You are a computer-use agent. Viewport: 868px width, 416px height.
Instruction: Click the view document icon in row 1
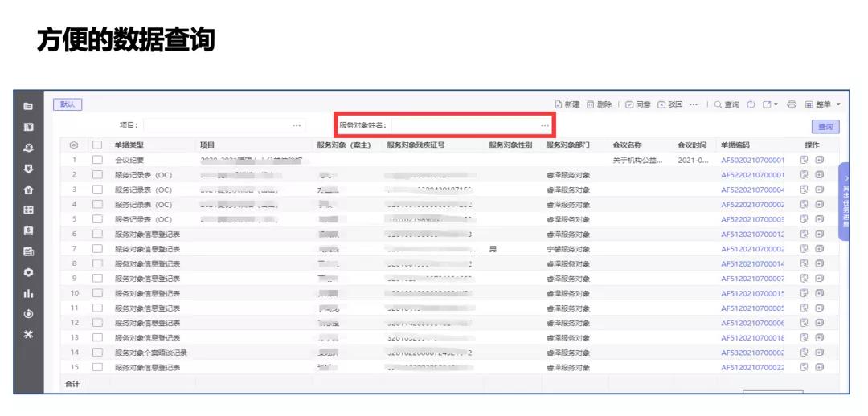pos(804,160)
